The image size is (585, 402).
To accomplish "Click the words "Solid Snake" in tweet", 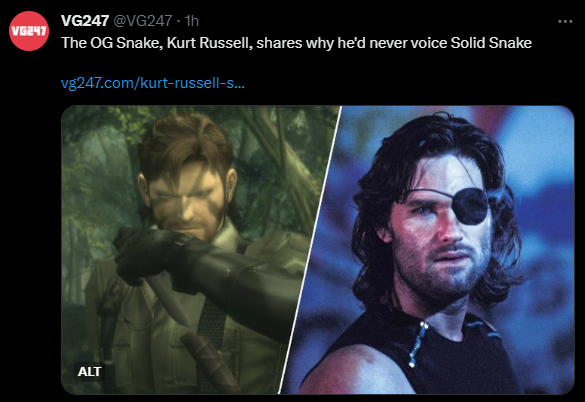I will (491, 43).
